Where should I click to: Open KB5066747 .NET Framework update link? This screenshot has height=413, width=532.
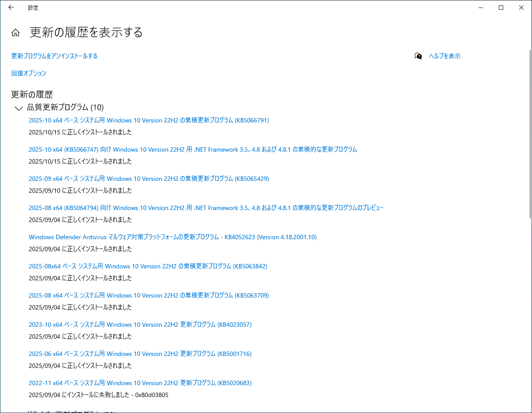193,149
